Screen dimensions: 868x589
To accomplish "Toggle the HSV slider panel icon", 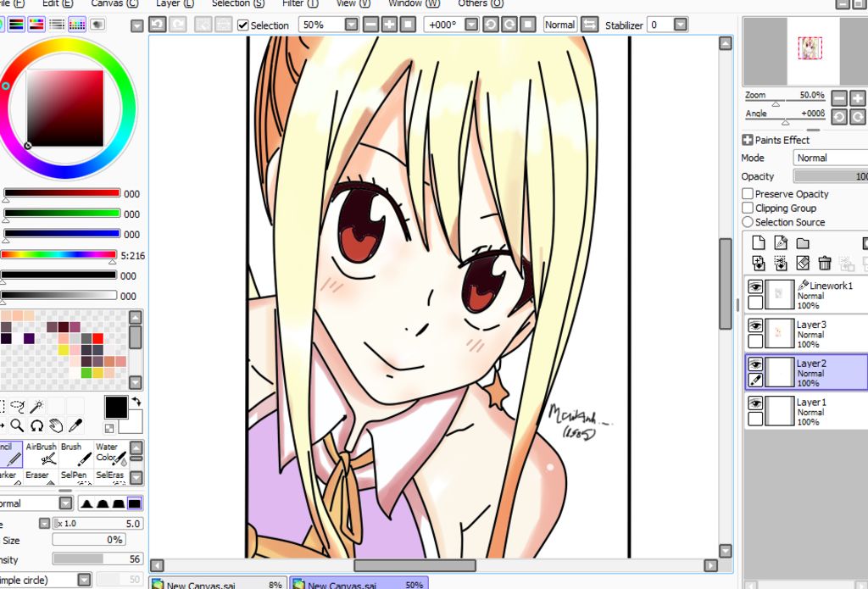I will (x=36, y=25).
